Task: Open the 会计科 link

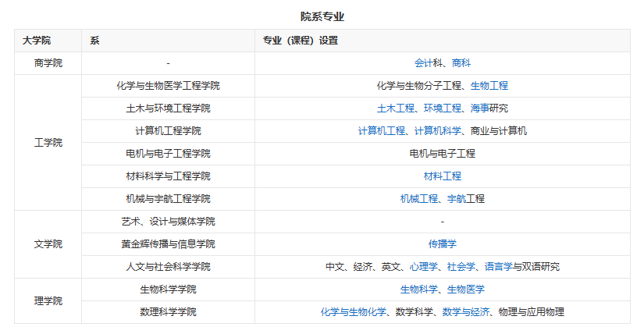Action: 429,63
